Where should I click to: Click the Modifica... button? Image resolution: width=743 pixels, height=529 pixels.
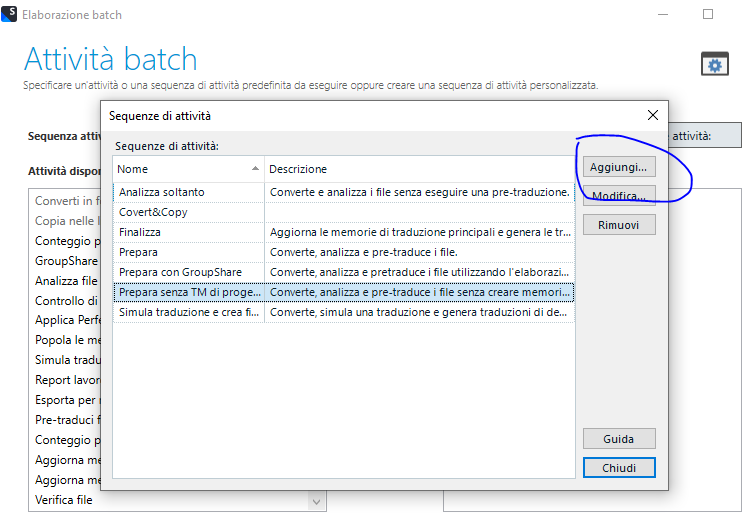[x=619, y=195]
